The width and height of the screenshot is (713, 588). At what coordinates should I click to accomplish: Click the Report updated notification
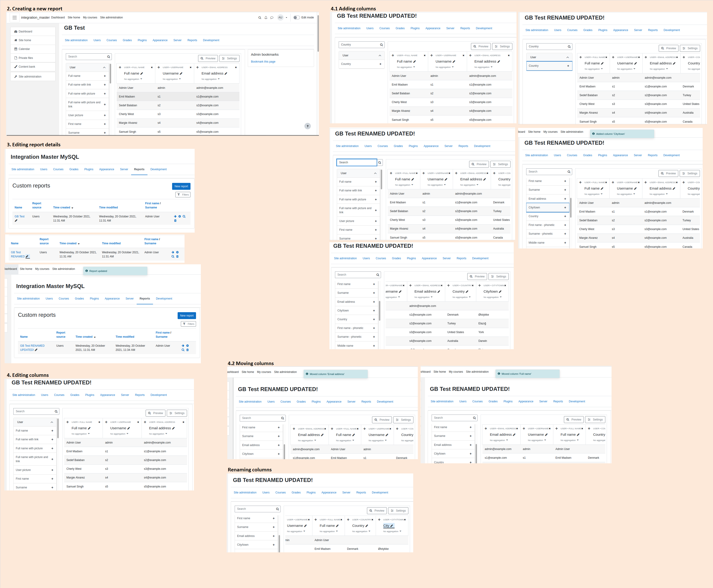click(x=115, y=271)
